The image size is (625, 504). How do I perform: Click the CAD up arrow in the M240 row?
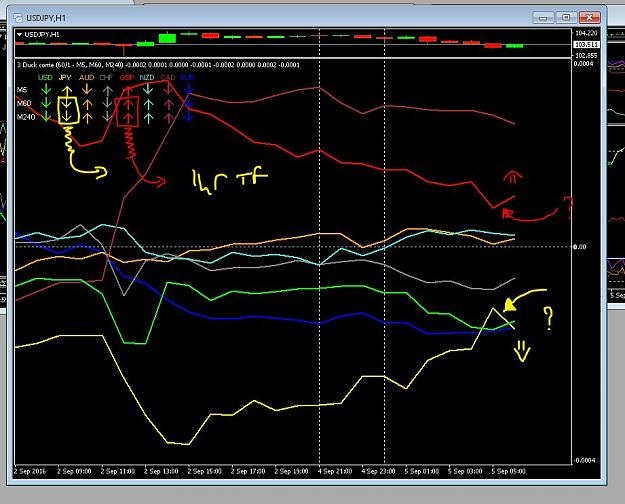(169, 118)
